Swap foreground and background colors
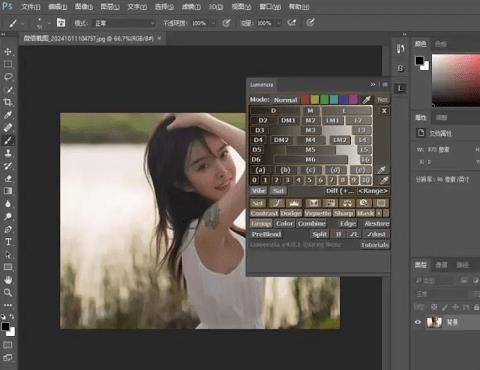 tap(12, 316)
